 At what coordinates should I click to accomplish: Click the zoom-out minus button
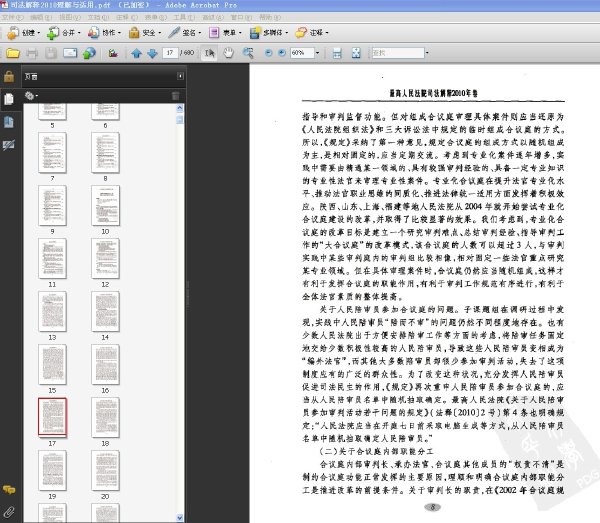pos(268,53)
